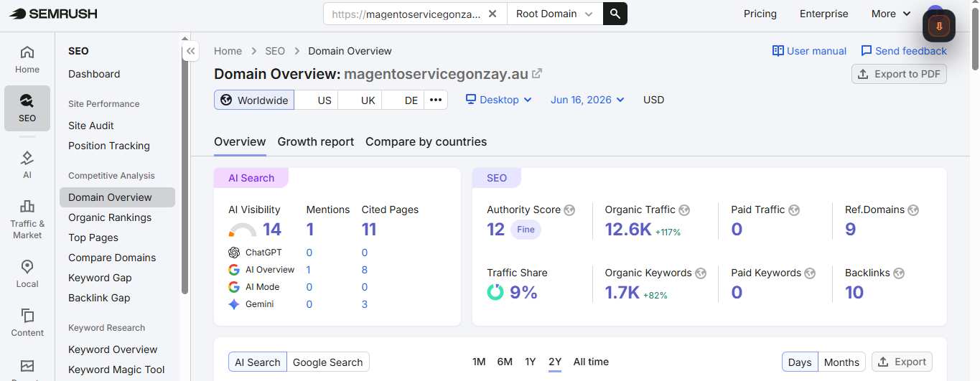980x381 pixels.
Task: Open the Jun 16, 2026 date picker
Action: tap(587, 100)
